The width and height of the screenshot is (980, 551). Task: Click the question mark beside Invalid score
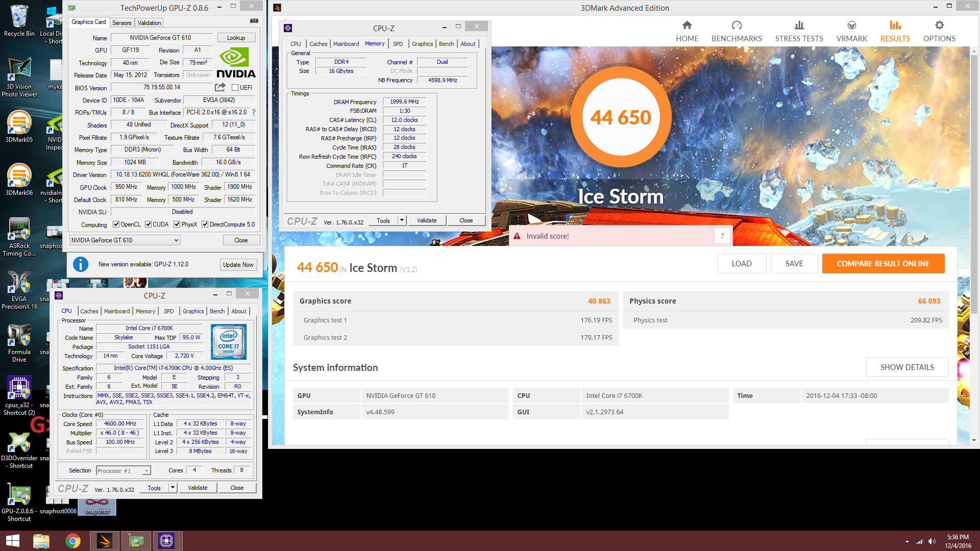[722, 236]
